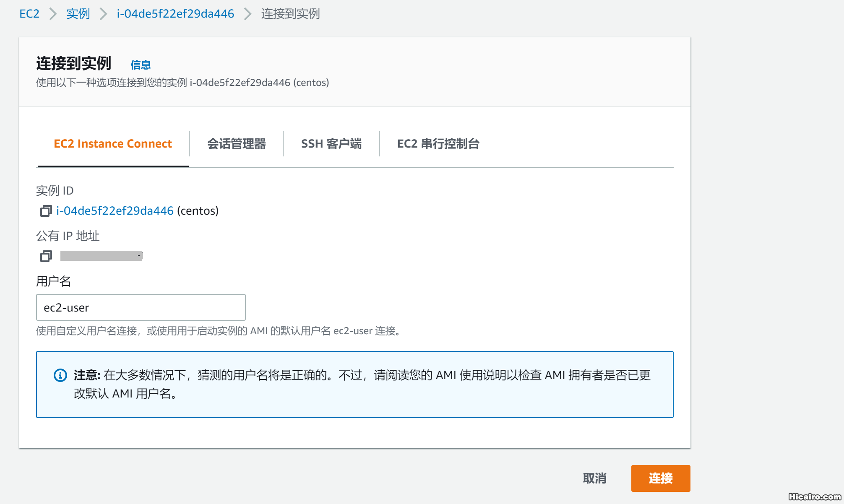Click the 取消 button to cancel
The width and height of the screenshot is (844, 504).
(594, 478)
